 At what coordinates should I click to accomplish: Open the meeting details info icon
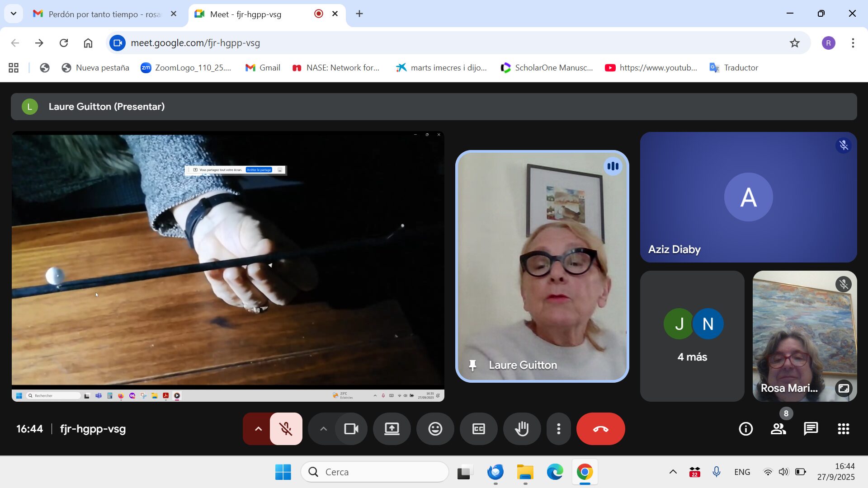(745, 429)
